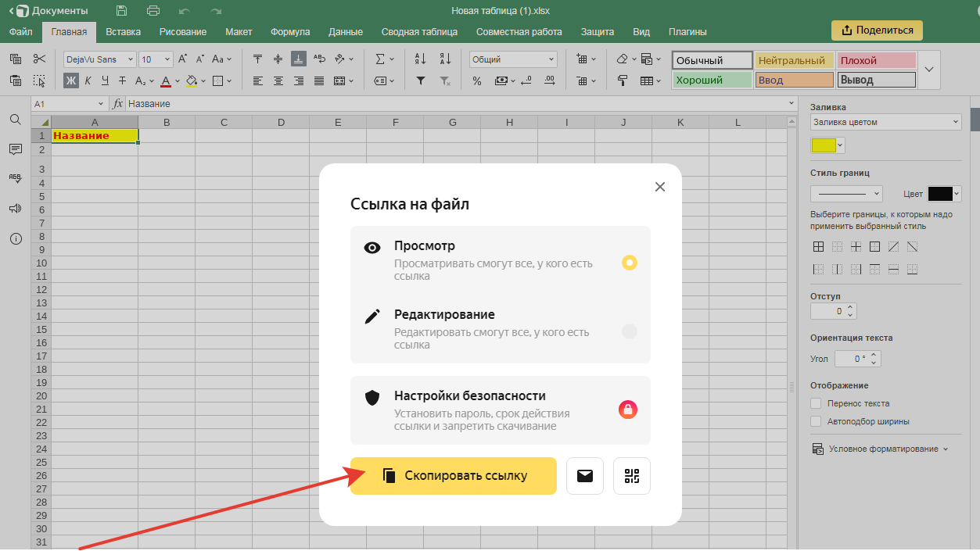The image size is (980, 551).
Task: Apply percent number style
Action: coord(477,81)
